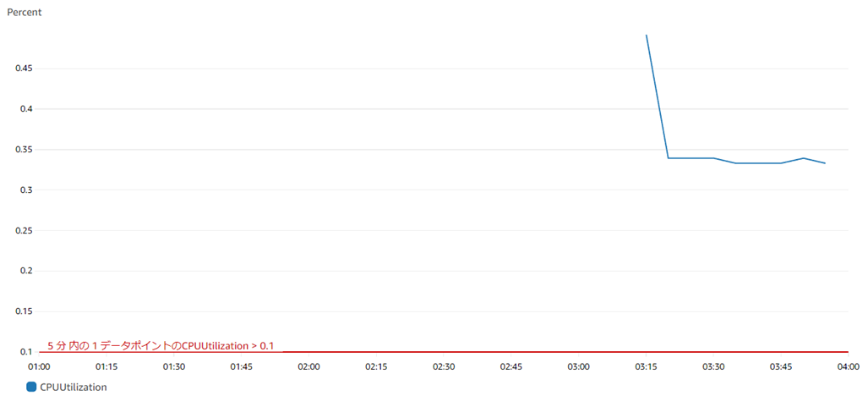Click the 02:00 x-axis time label
Screen dimensions: 868x396
pyautogui.click(x=308, y=367)
